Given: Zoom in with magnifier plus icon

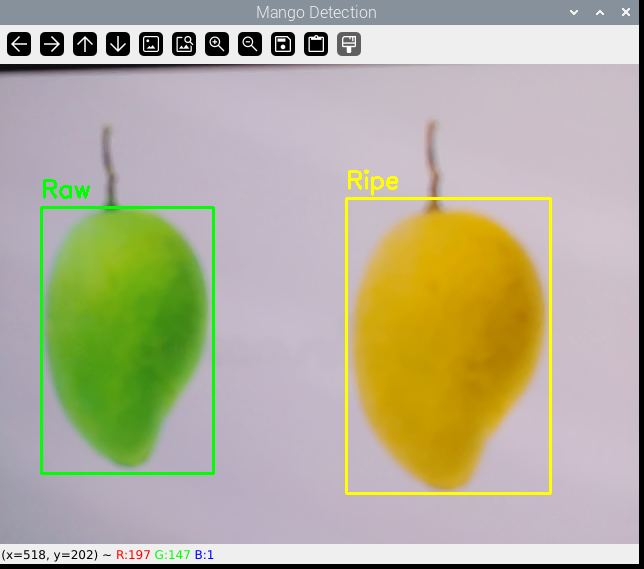Looking at the screenshot, I should [217, 44].
